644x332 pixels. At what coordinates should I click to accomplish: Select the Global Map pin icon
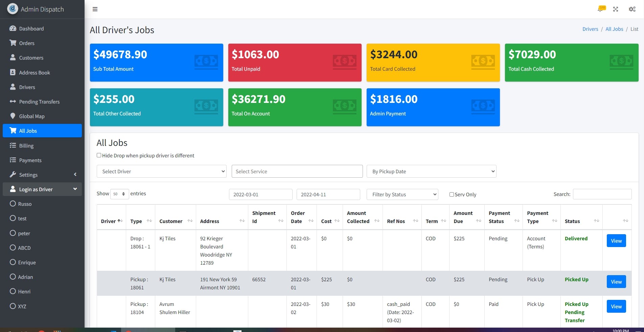[13, 116]
